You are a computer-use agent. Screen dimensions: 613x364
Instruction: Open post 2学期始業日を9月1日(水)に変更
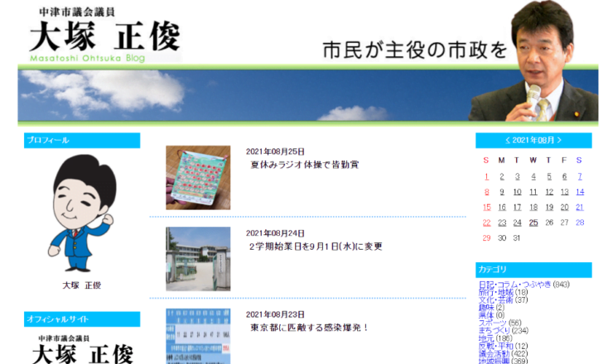(x=315, y=246)
